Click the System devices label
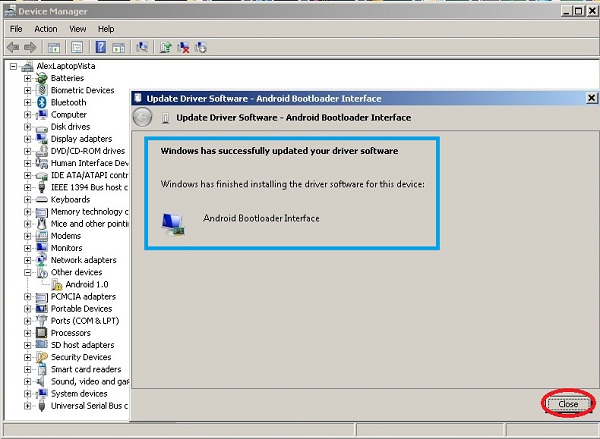The image size is (600, 439). point(79,393)
